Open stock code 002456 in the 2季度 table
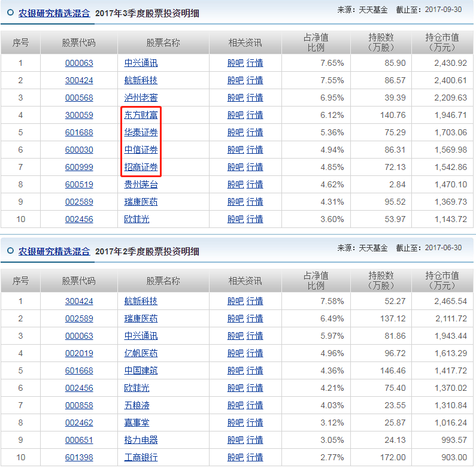Image resolution: width=476 pixels, height=471 pixels. click(79, 388)
